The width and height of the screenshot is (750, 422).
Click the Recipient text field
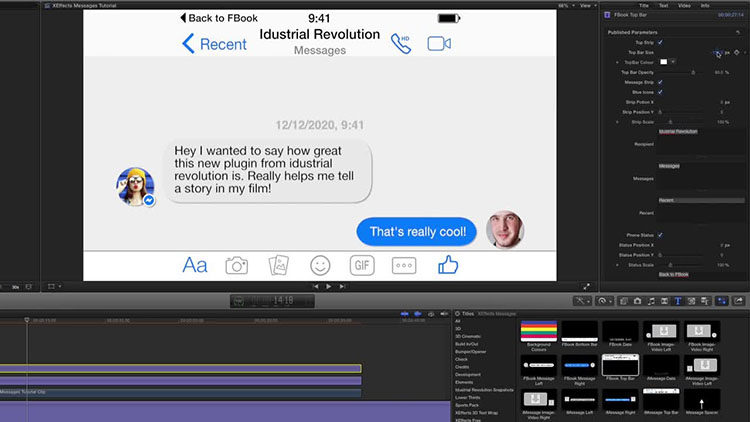tap(701, 141)
